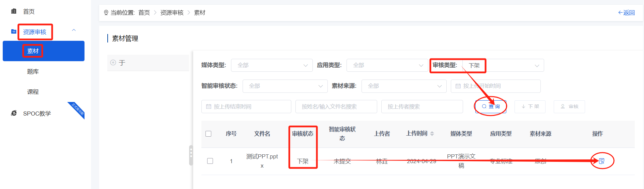
Task: Click the location pin icon in breadcrumb
Action: pyautogui.click(x=106, y=13)
